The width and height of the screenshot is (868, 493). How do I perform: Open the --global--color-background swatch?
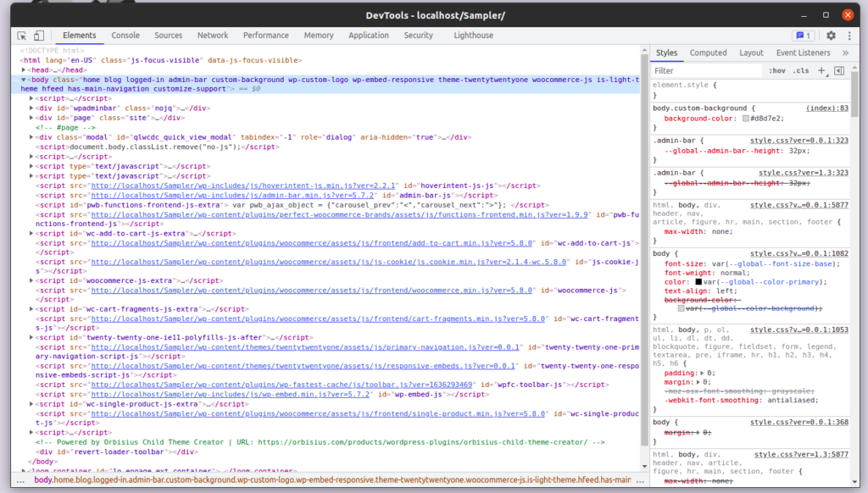tap(682, 308)
